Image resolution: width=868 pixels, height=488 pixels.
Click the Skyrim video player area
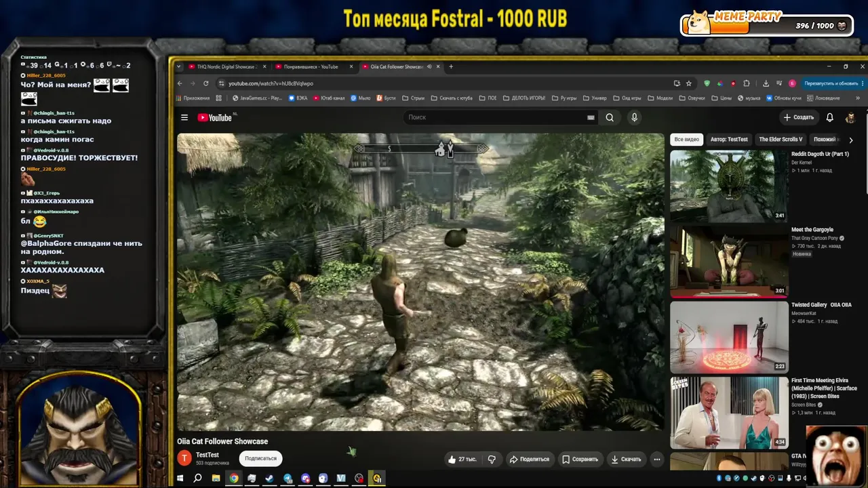(x=420, y=281)
